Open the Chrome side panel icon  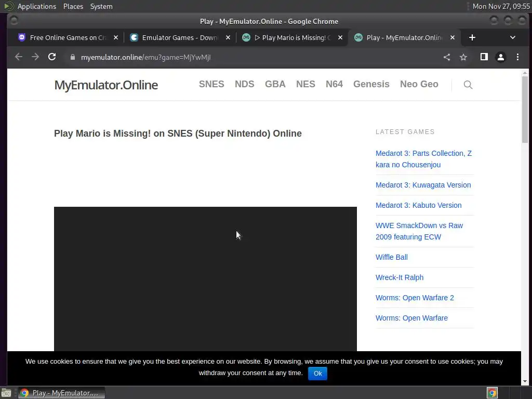[x=484, y=57]
